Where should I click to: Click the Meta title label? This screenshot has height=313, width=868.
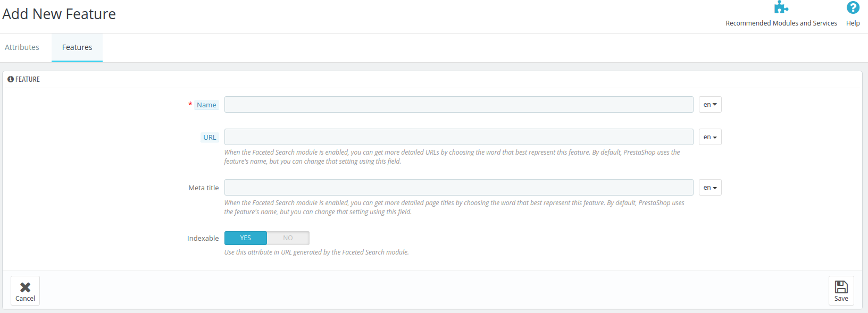click(204, 188)
